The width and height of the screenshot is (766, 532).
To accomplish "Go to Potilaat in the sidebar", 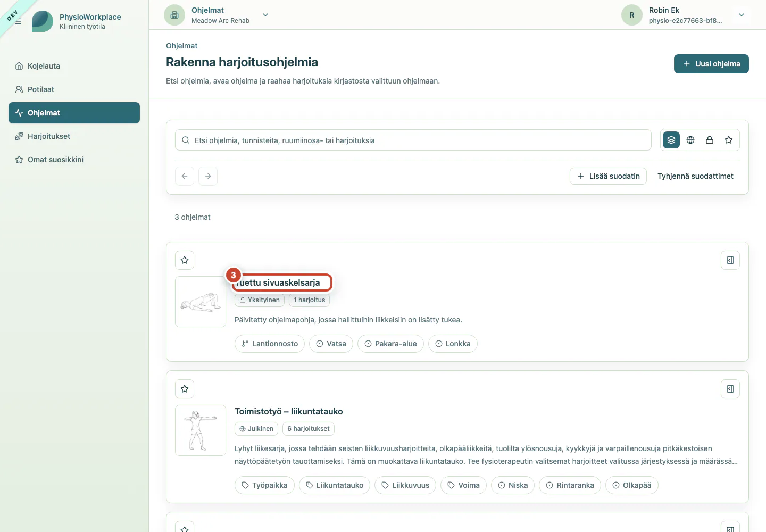I will pyautogui.click(x=74, y=89).
